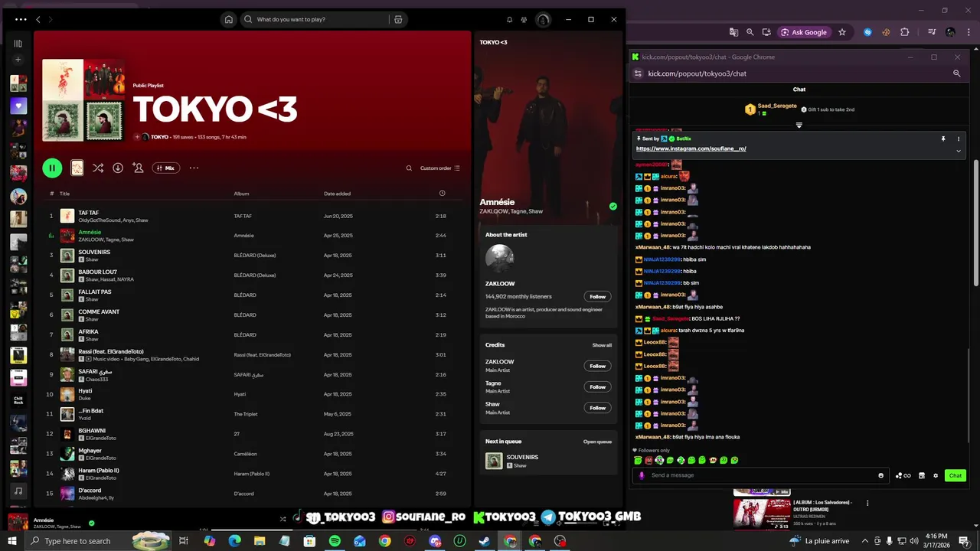
Task: Expand the pinned message chevron in Kick chat
Action: (959, 151)
